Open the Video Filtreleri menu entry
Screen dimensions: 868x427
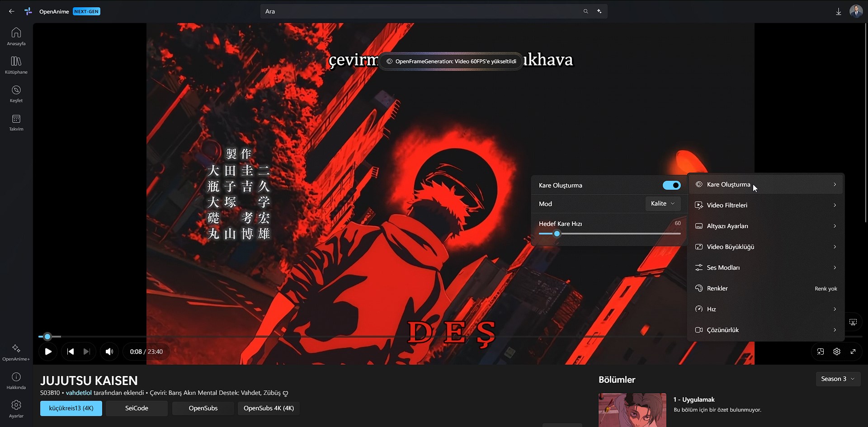(766, 205)
